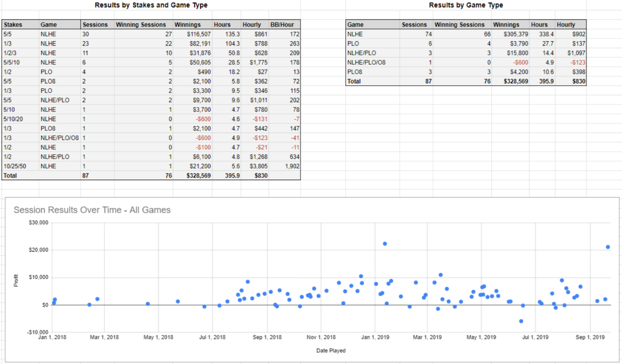
Task: Click the vertical "Profit" axis label
Action: pyautogui.click(x=16, y=282)
